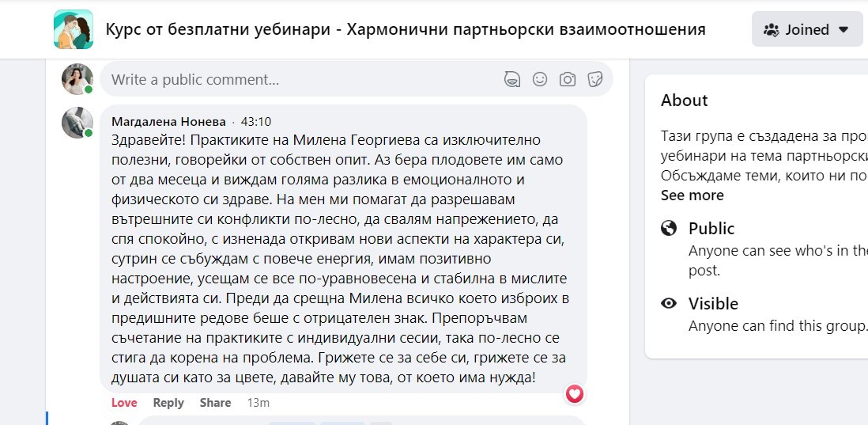Focus the Write a public comment field

[300, 79]
